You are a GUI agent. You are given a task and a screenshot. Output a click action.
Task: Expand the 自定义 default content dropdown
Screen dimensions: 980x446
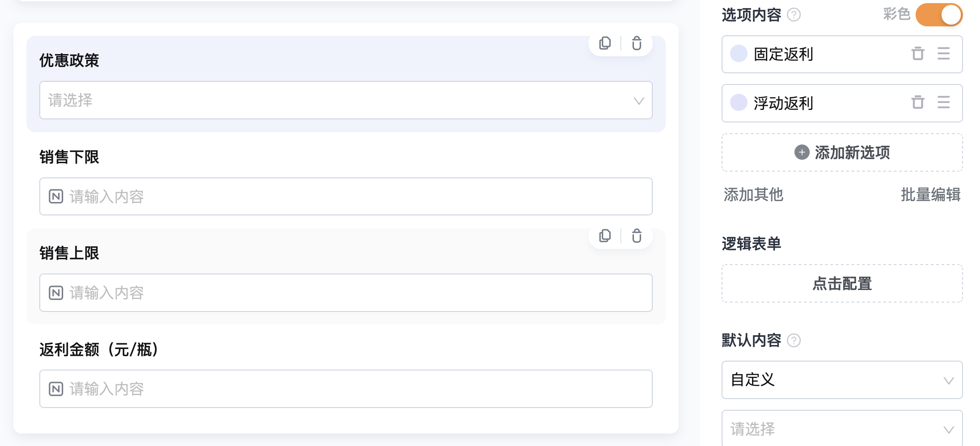(x=842, y=380)
